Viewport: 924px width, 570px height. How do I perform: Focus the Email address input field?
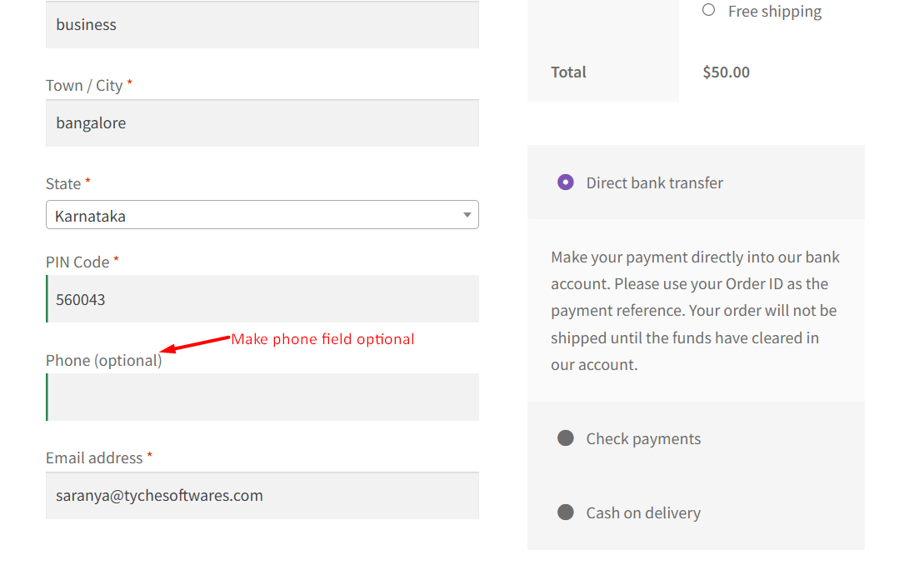(x=262, y=496)
